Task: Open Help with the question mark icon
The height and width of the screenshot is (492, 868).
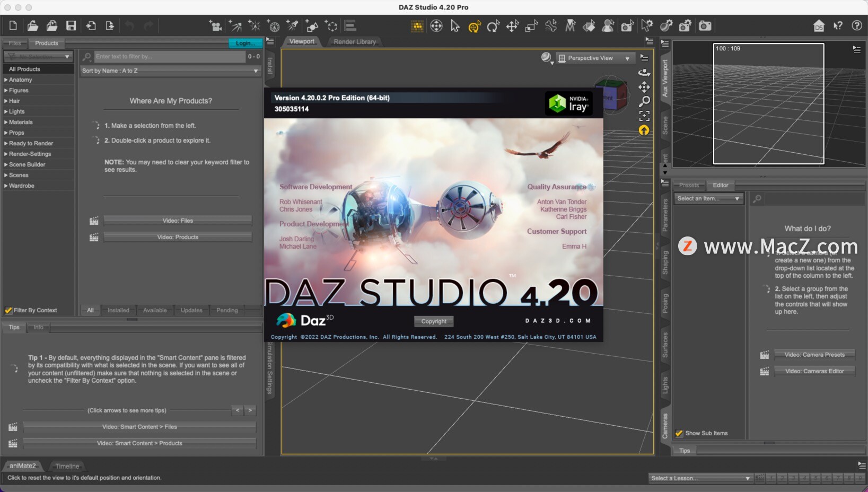Action: (857, 25)
